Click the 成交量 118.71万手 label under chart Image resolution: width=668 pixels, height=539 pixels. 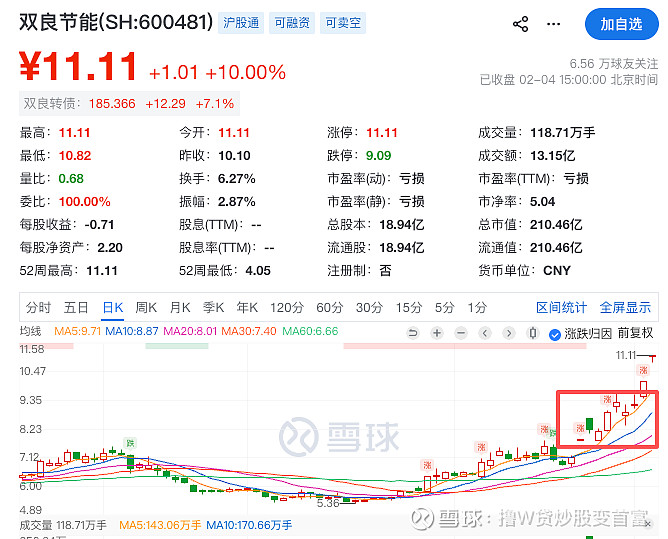pos(63,525)
